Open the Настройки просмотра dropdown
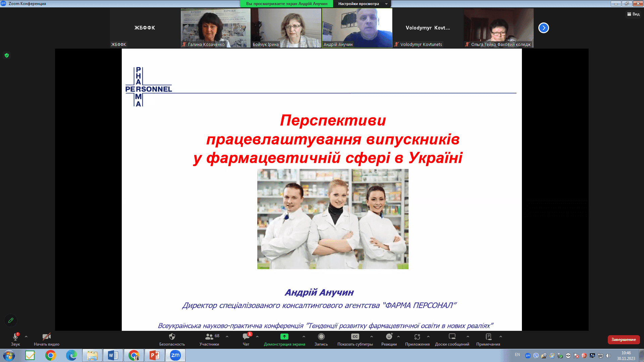This screenshot has width=644, height=362. click(362, 4)
